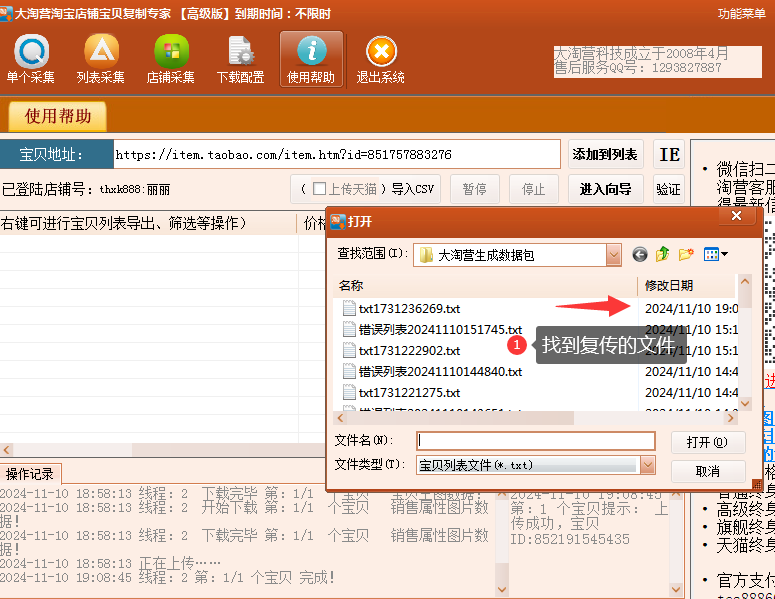The width and height of the screenshot is (775, 599).
Task: Open the 文件类型 file type dropdown
Action: click(x=647, y=465)
